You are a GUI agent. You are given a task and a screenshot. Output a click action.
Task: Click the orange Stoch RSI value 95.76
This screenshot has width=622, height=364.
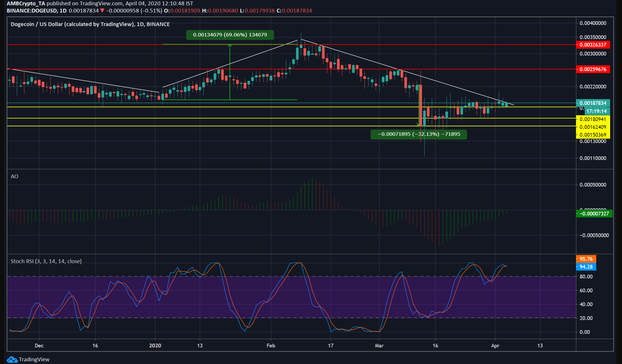[x=586, y=259]
